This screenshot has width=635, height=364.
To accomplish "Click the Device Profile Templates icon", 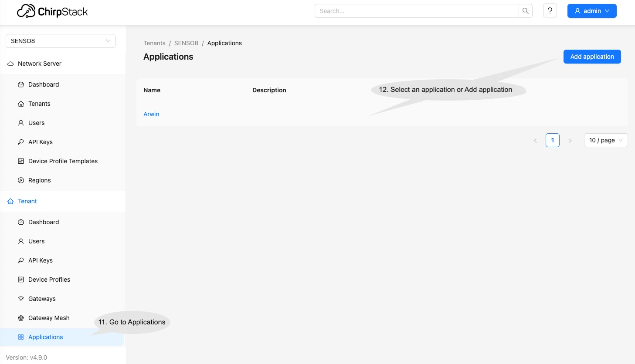I will 21,161.
